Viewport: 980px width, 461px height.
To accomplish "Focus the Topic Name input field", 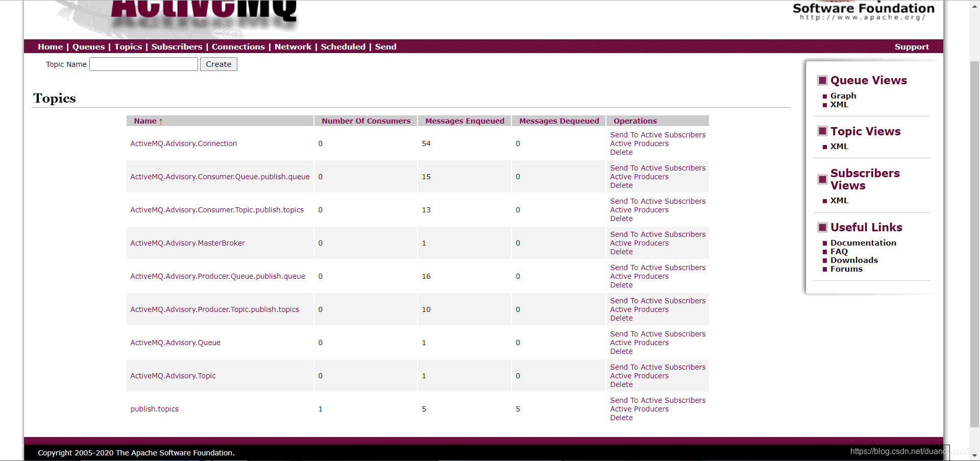I will pos(143,64).
